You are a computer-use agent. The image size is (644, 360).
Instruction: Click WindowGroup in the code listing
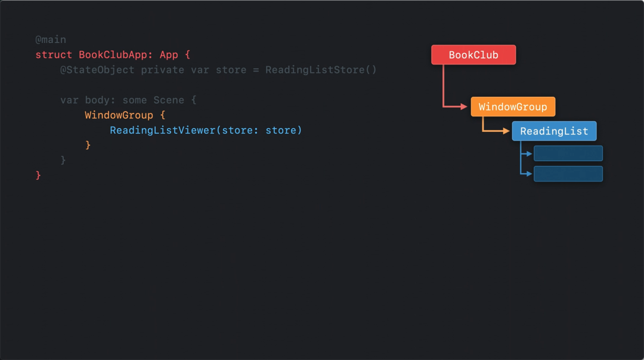coord(119,115)
